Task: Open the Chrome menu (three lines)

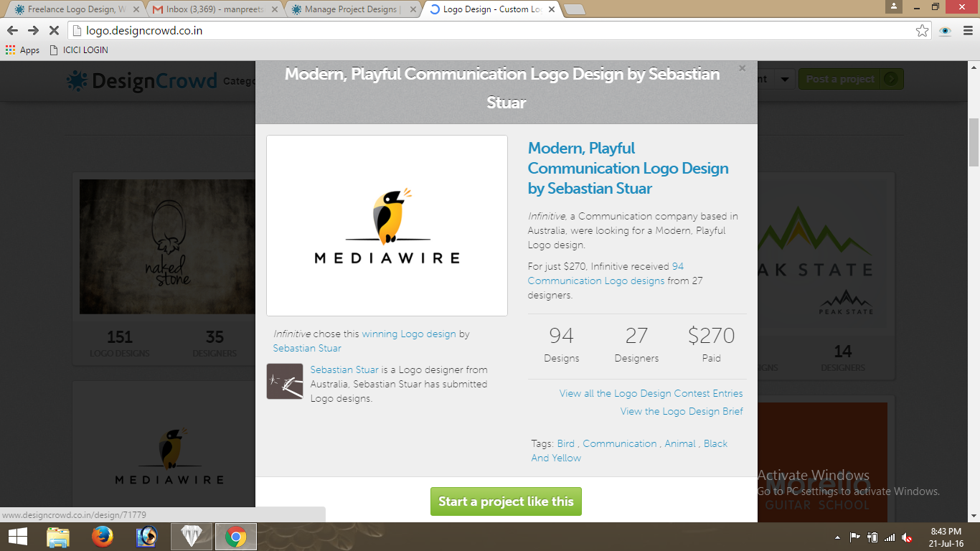Action: (x=966, y=30)
